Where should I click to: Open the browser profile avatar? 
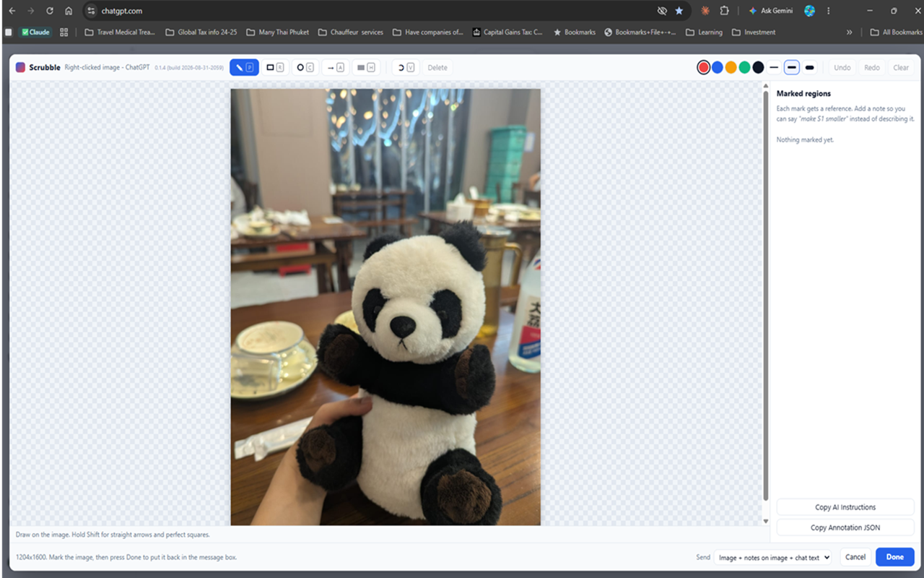809,11
